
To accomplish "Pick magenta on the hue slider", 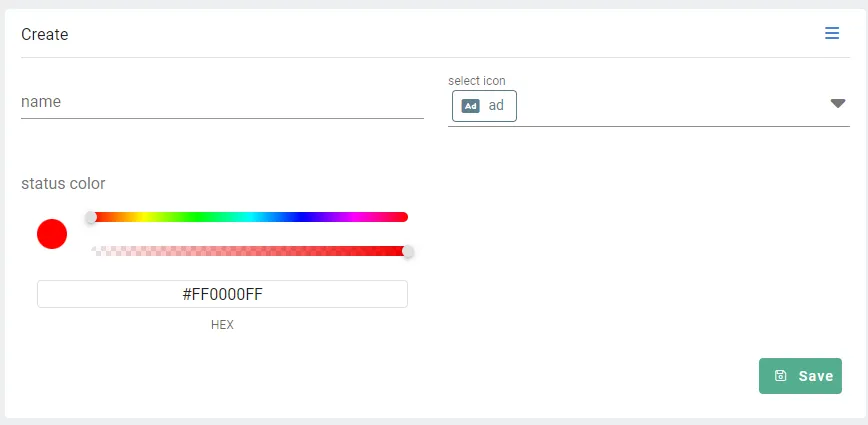I will pyautogui.click(x=355, y=217).
